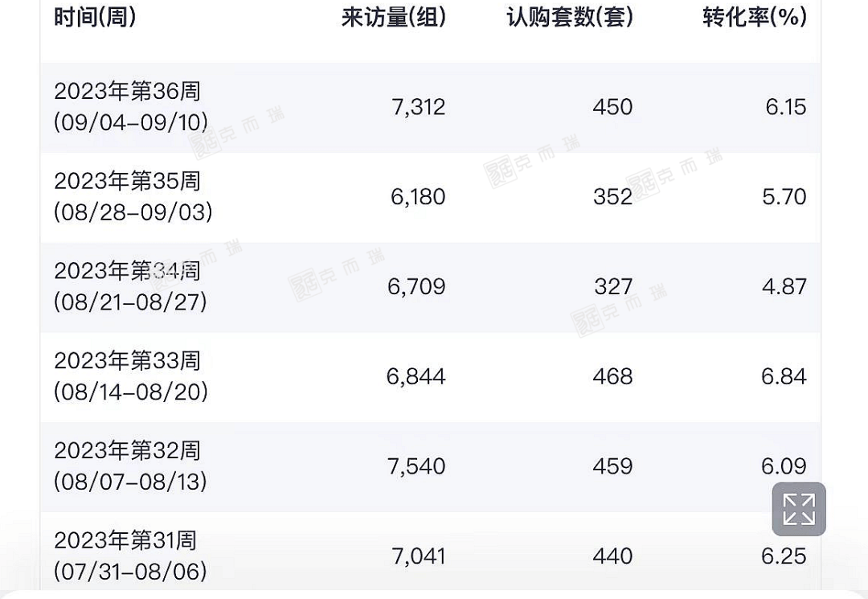Click the 6,180 visits value
Viewport: 868px width, 599px height.
tap(418, 197)
